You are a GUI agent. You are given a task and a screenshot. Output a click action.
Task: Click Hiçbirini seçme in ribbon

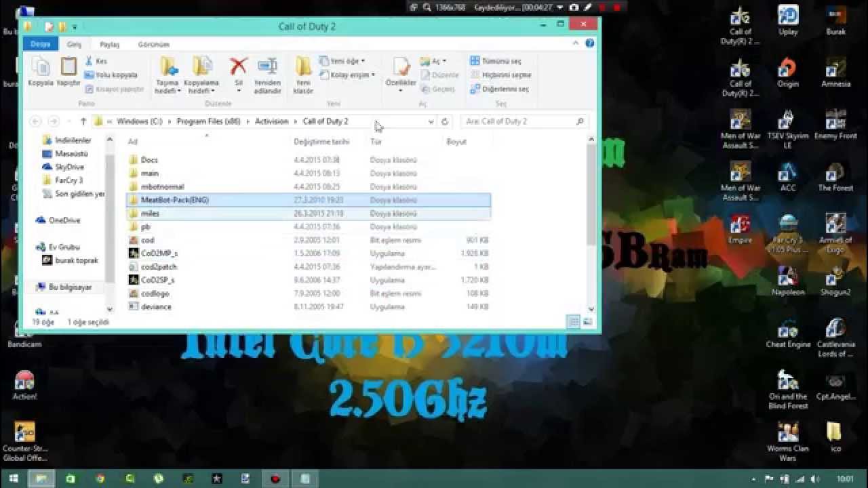click(x=501, y=75)
